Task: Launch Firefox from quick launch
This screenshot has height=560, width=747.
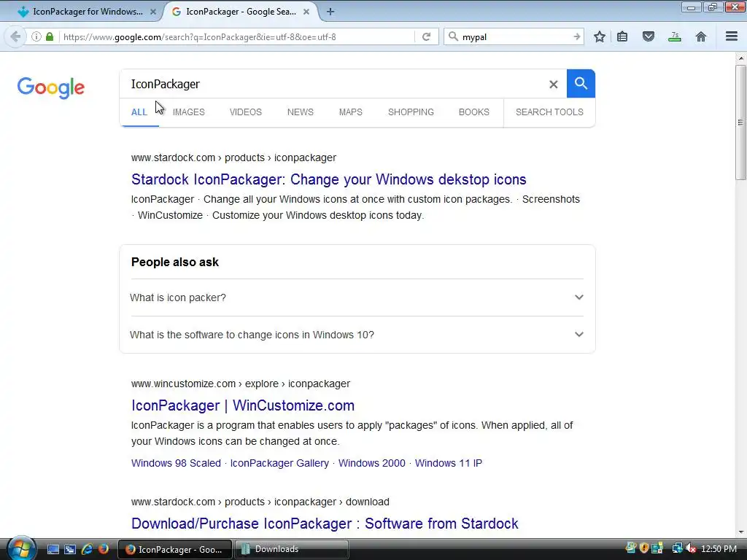Action: [x=104, y=549]
